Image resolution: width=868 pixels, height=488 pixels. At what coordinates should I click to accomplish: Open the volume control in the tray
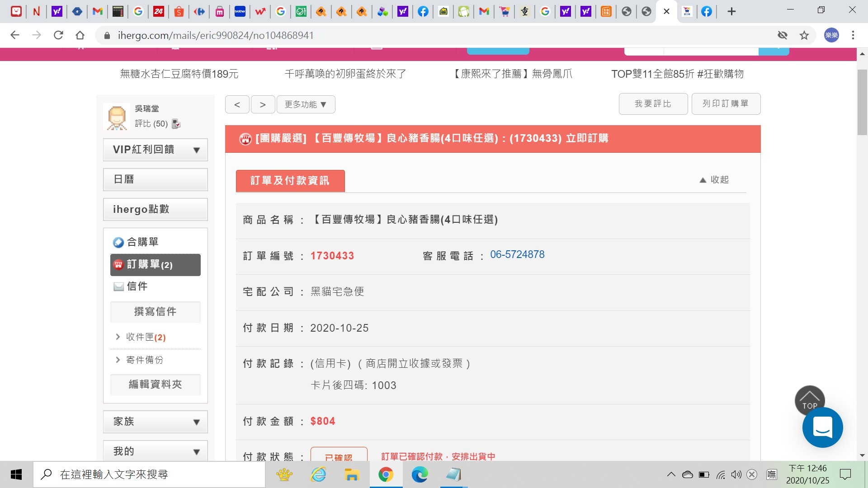pos(736,474)
